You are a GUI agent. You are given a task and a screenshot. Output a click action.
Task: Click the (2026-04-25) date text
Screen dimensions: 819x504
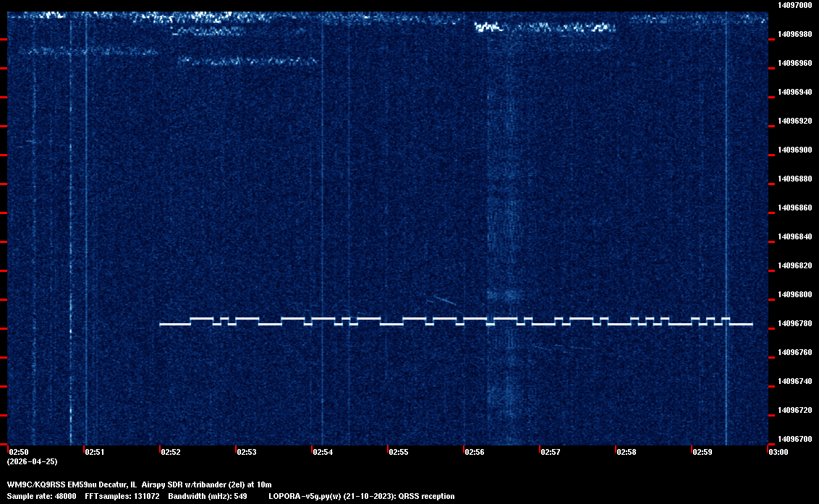32,461
